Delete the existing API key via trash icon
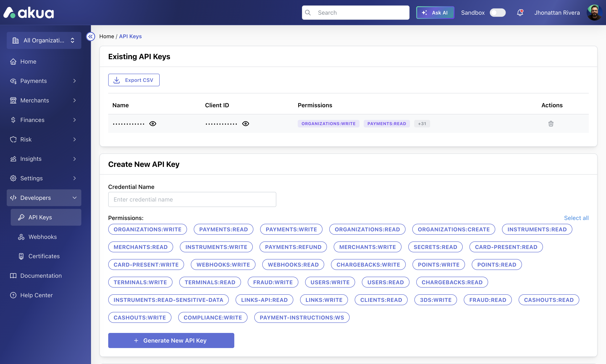 click(x=551, y=124)
